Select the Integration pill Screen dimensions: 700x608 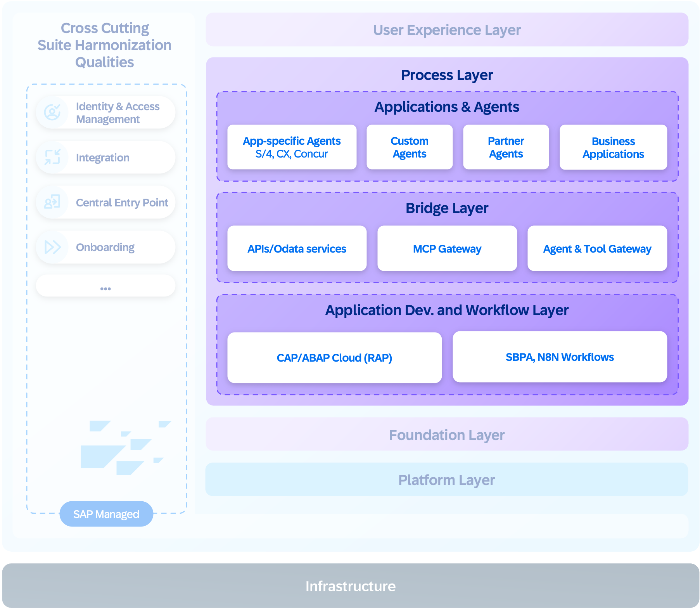click(105, 157)
